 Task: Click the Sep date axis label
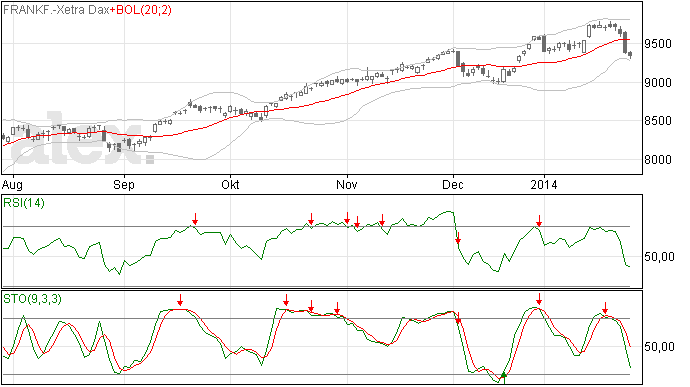[124, 184]
